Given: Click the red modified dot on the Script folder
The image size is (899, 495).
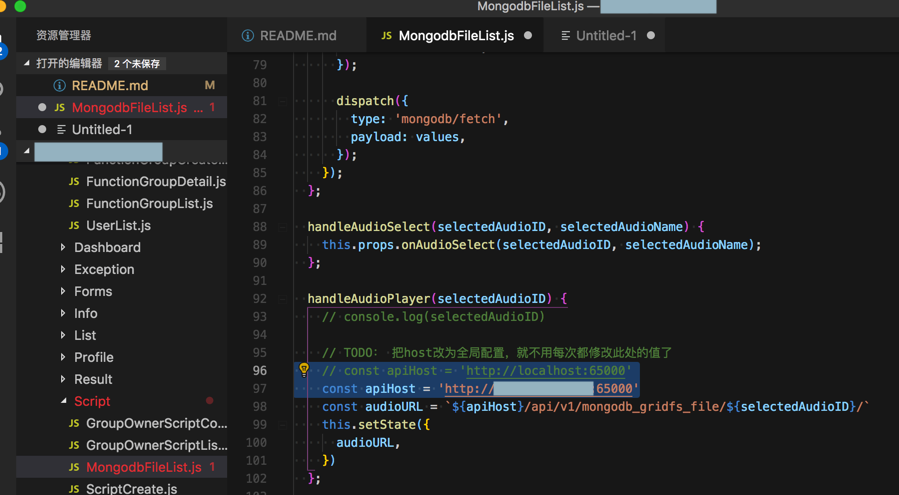Looking at the screenshot, I should click(x=210, y=400).
